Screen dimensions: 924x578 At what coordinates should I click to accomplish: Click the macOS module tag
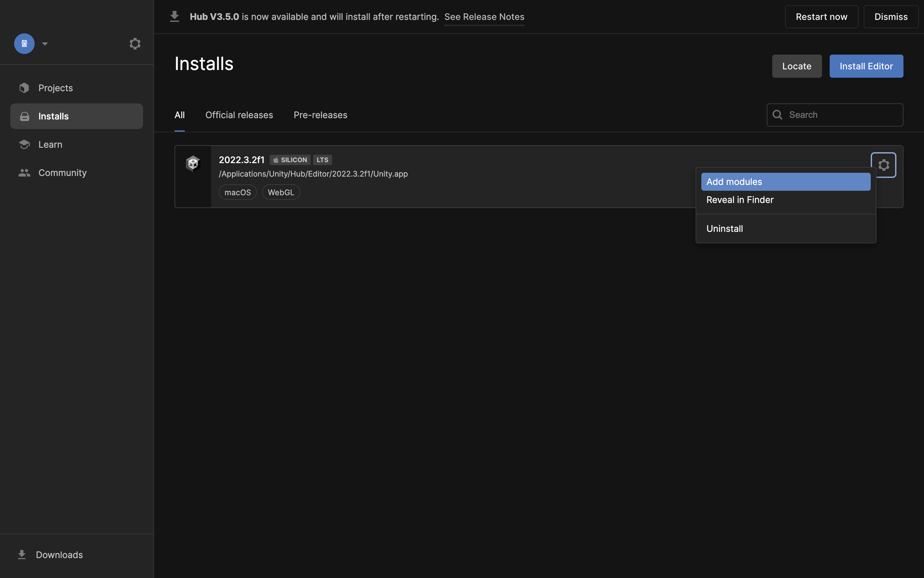[237, 192]
